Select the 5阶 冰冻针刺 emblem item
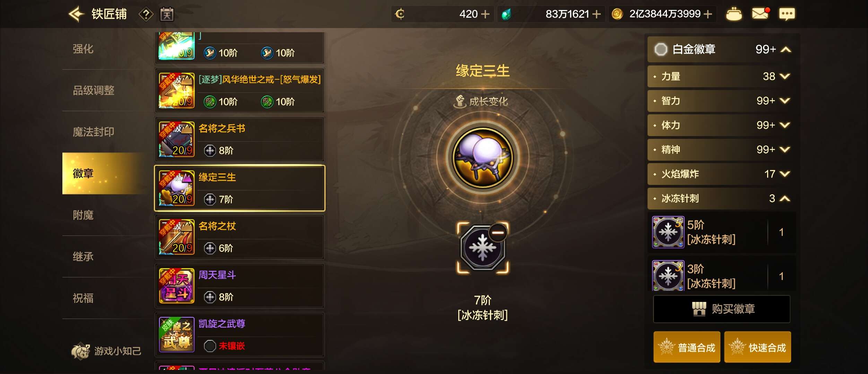The width and height of the screenshot is (868, 374). 722,232
